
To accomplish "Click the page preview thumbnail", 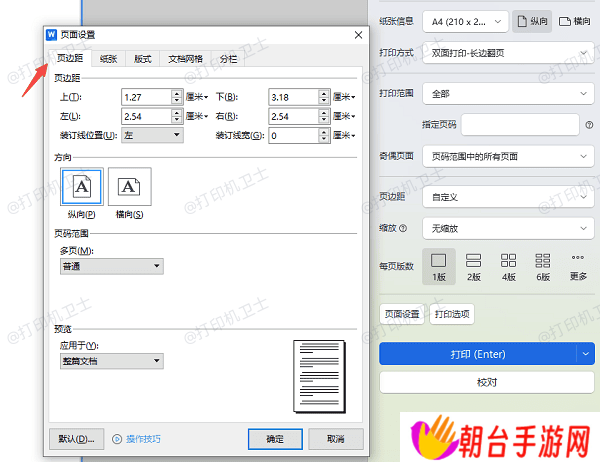I will coord(320,377).
